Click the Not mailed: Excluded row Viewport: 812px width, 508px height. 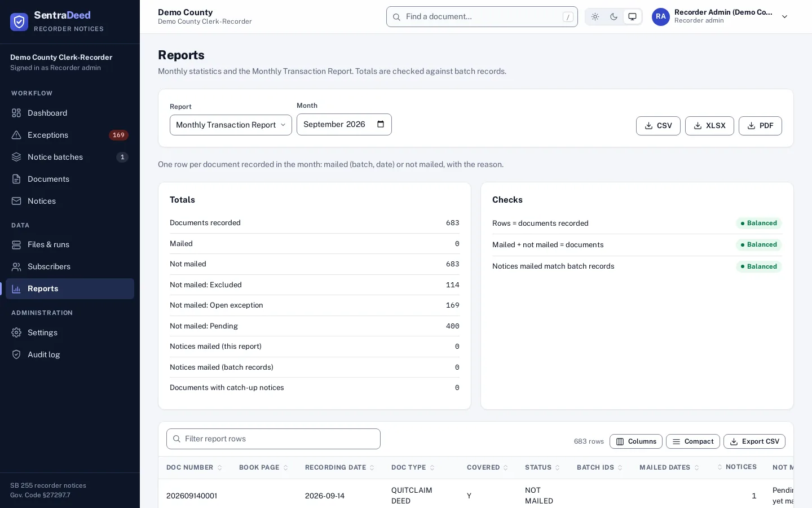(315, 285)
